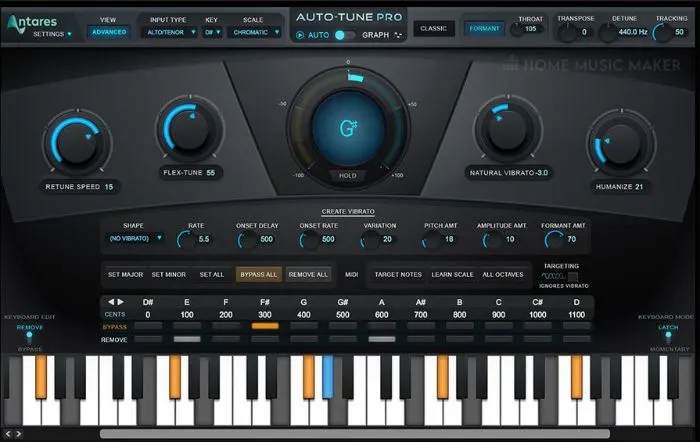Click the scale left arrow
Screen dimensions: 700x442
111,302
